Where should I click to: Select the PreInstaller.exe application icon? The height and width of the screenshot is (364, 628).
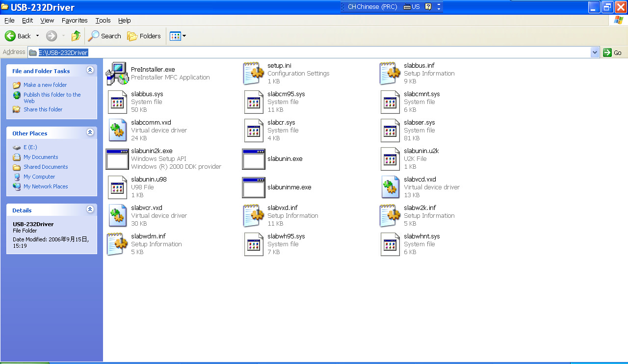tap(117, 74)
